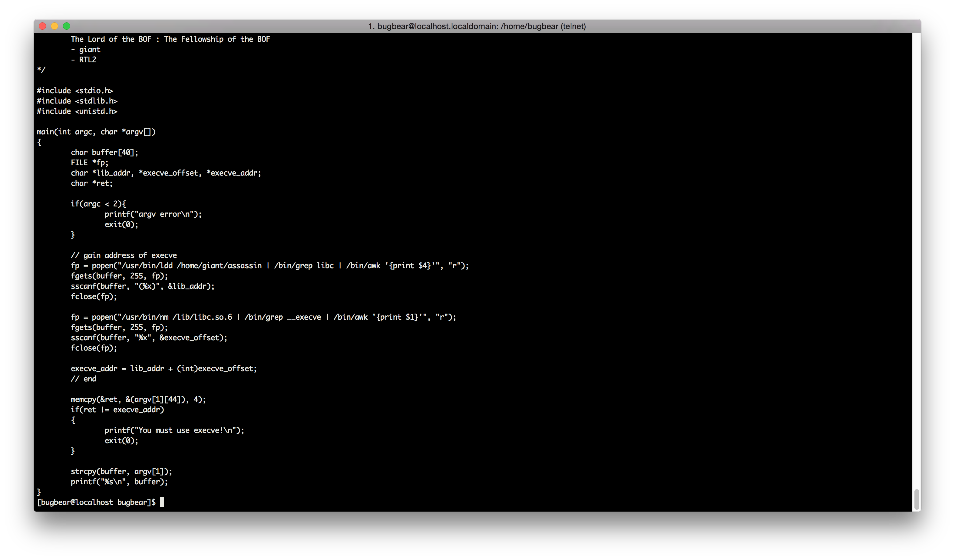This screenshot has width=955, height=560.
Task: Click the red close window button
Action: click(x=42, y=26)
